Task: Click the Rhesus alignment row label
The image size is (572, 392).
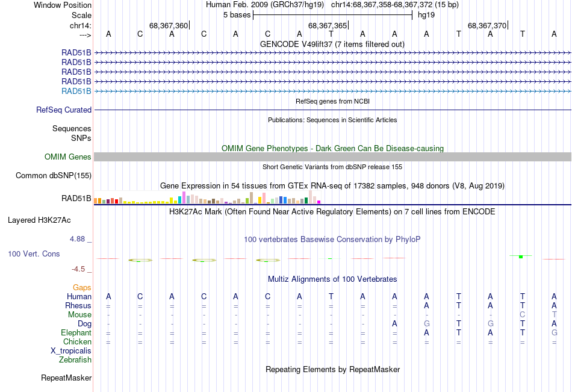Action: tap(78, 305)
